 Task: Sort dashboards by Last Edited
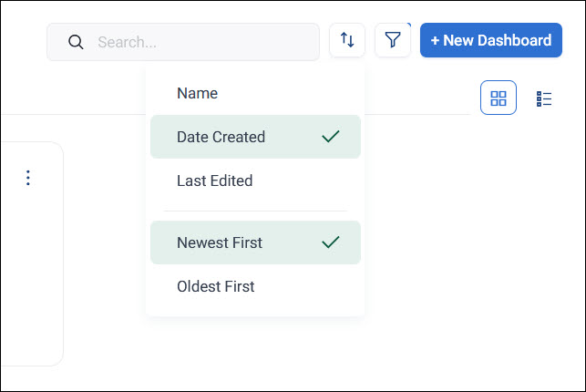click(255, 181)
